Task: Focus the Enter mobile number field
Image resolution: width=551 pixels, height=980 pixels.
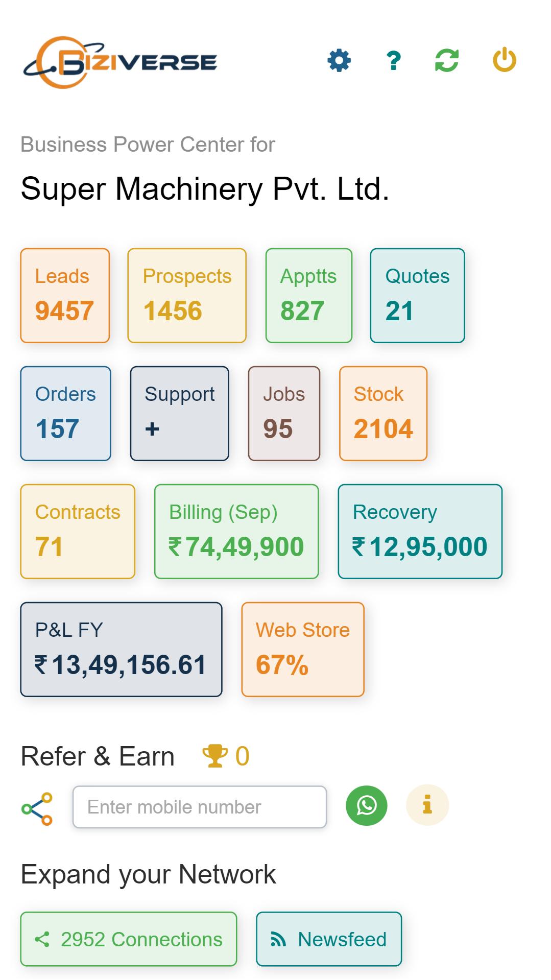Action: (x=200, y=807)
